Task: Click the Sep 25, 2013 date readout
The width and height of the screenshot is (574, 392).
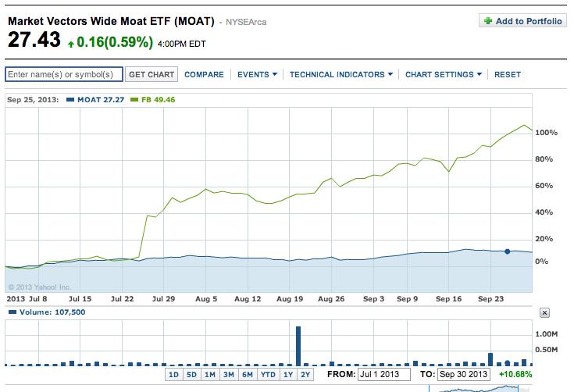Action: click(x=33, y=99)
